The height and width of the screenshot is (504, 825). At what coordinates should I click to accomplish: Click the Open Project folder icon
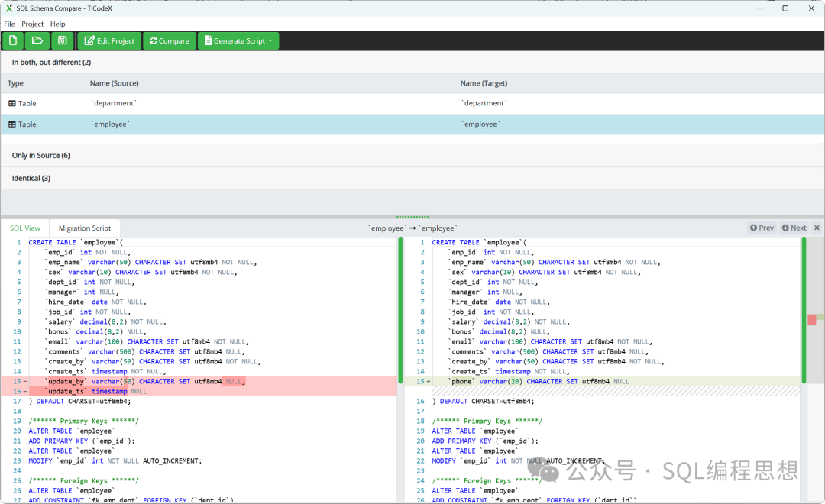tap(37, 40)
